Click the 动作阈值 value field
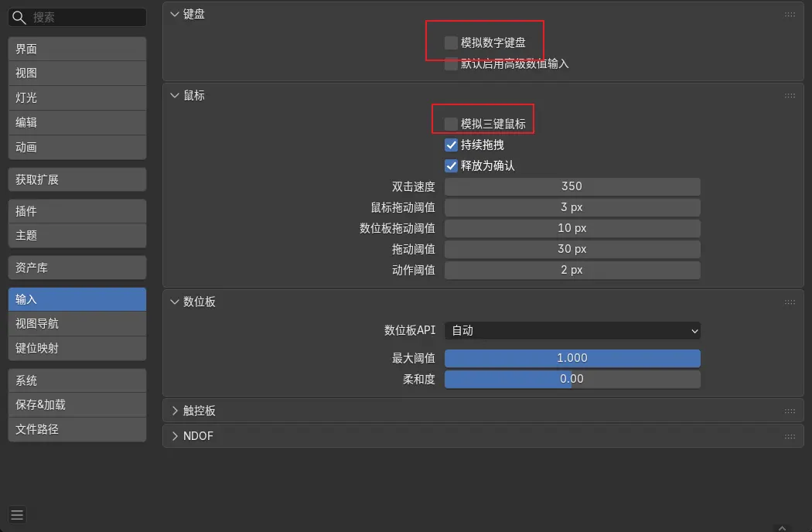 coord(572,271)
